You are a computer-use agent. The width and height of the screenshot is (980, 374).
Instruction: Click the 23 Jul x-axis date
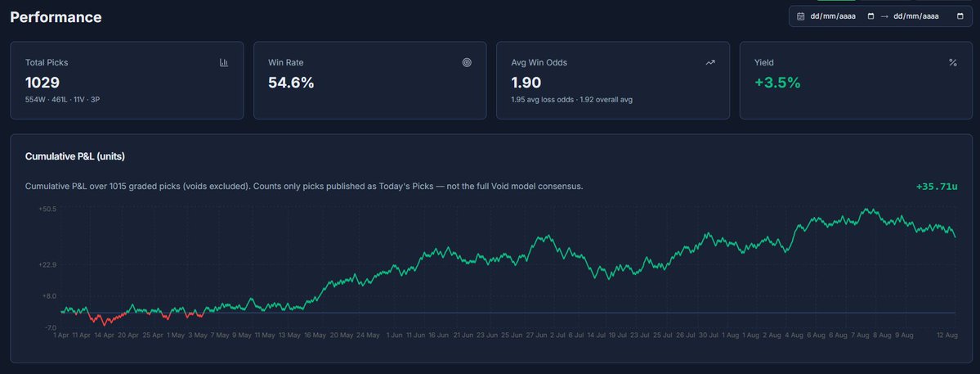[x=639, y=336]
